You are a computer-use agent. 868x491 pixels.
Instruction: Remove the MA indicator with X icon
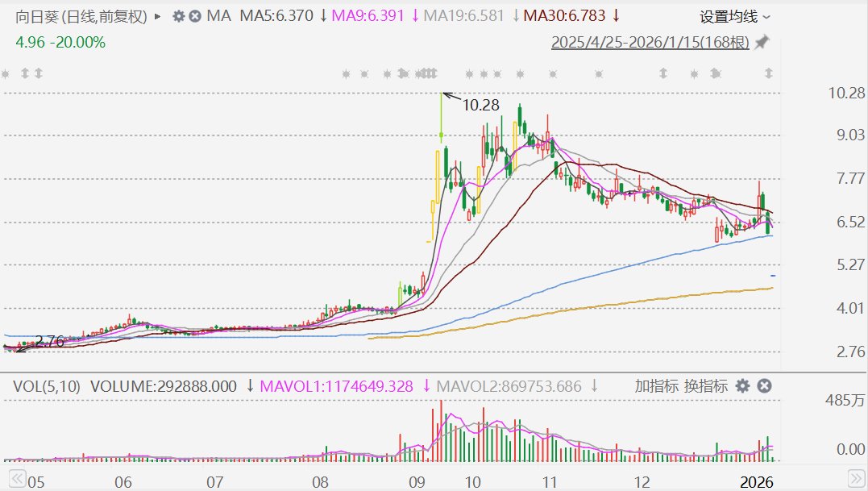(195, 16)
